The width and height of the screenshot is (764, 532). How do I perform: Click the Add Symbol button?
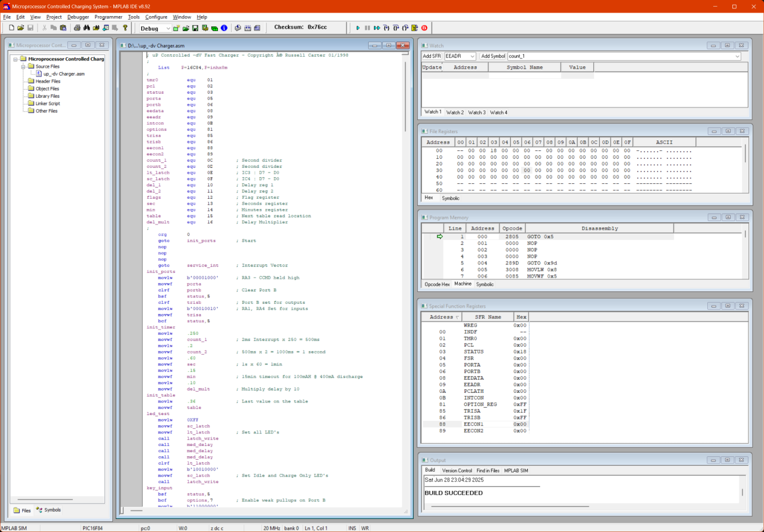coord(493,56)
